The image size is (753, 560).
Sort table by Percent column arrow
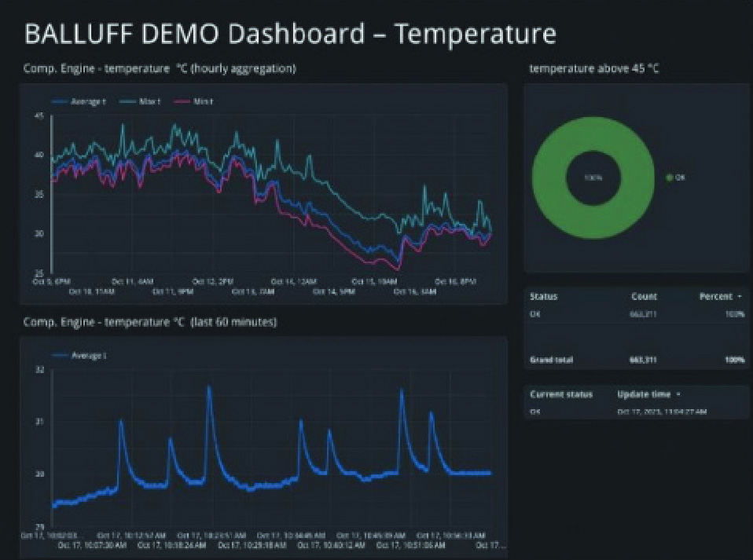(738, 297)
